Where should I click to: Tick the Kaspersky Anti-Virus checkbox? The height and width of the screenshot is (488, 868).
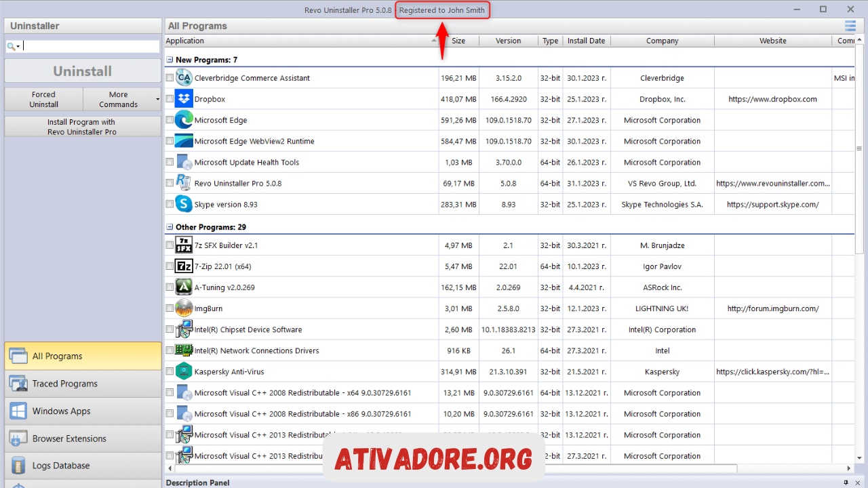pyautogui.click(x=170, y=371)
